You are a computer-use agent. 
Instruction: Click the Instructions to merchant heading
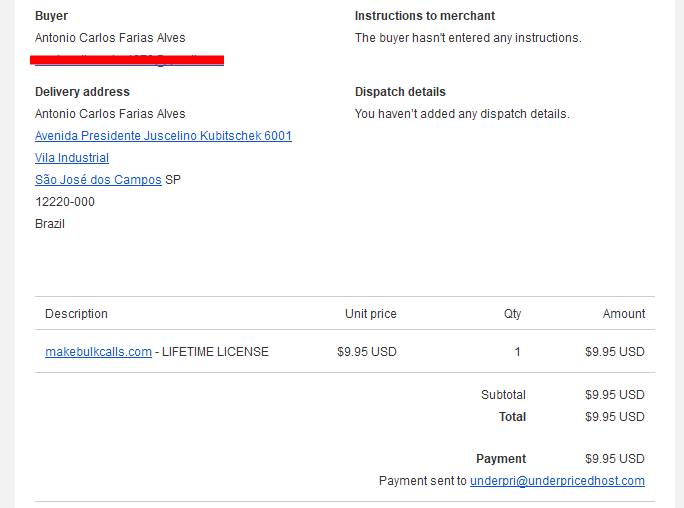(424, 16)
